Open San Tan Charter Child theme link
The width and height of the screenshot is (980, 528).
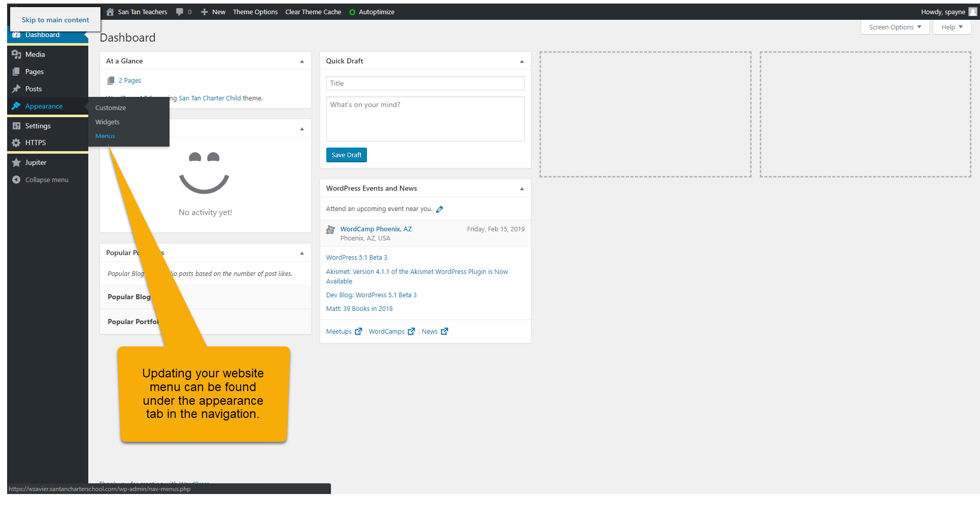point(210,98)
